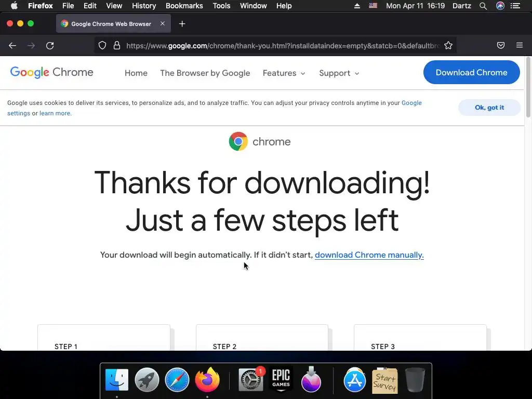This screenshot has width=532, height=399.
Task: Save page to Pocket icon
Action: (501, 45)
